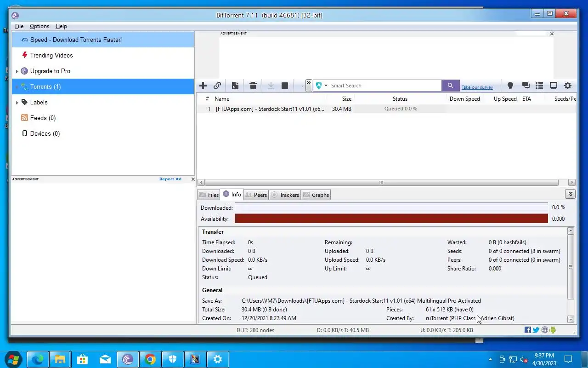
Task: Click the Create New Torrent file icon
Action: [235, 86]
